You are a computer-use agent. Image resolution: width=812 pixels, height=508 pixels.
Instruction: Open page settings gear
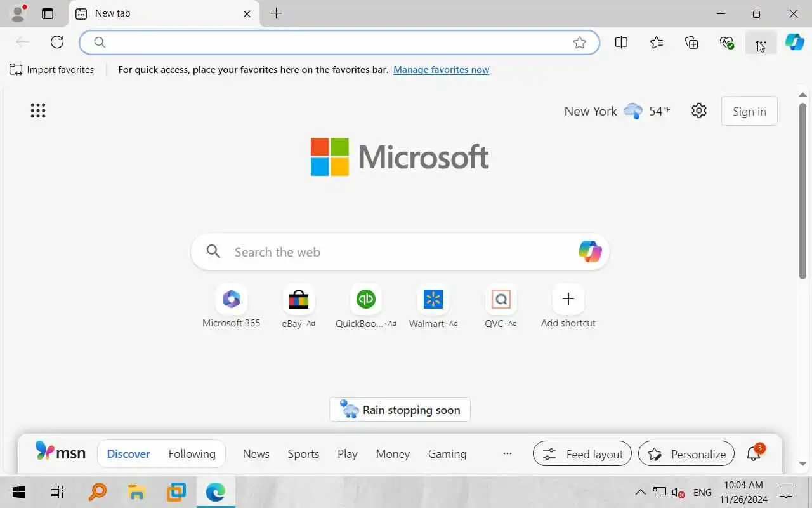point(699,111)
